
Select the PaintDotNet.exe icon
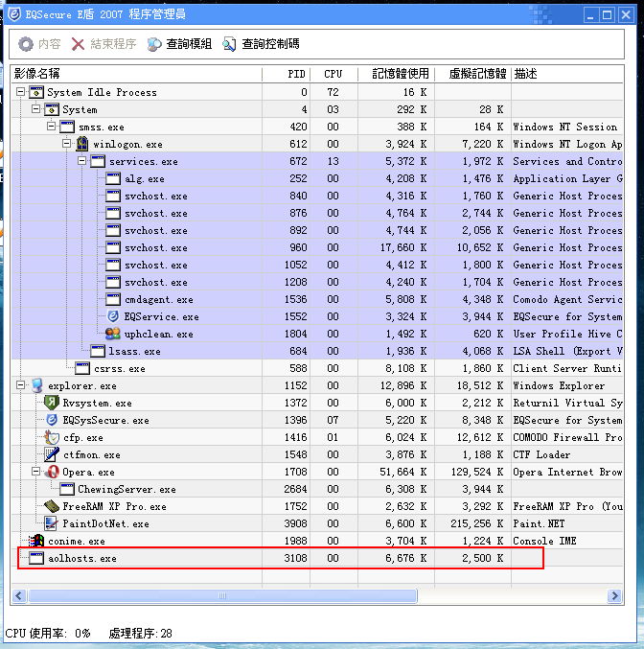pyautogui.click(x=52, y=523)
